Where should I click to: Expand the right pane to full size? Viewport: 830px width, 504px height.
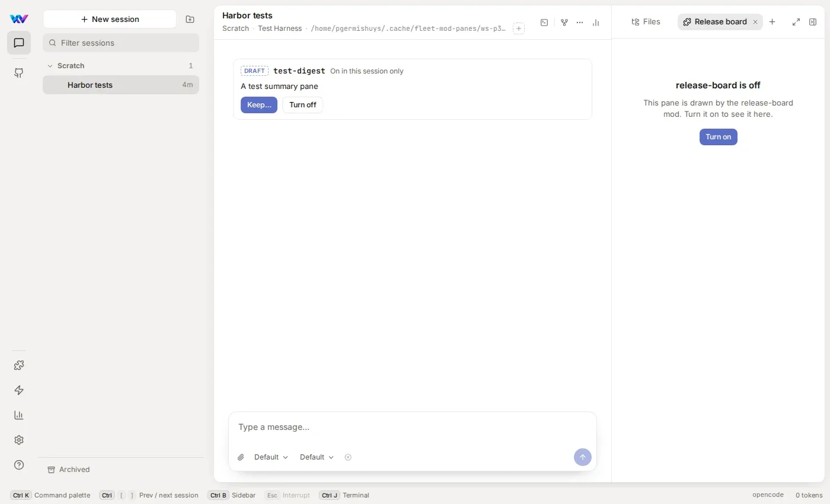click(796, 22)
